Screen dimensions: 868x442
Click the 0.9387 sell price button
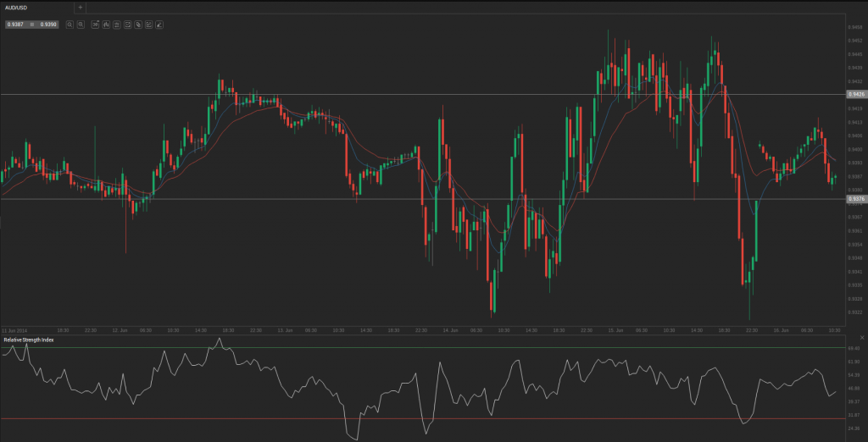[x=15, y=25]
